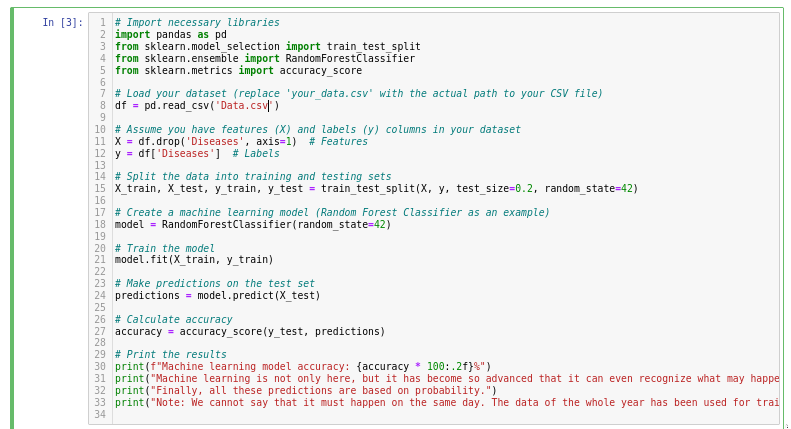Click the accuracy_score call on line 27
This screenshot has height=429, width=791.
tap(282, 332)
